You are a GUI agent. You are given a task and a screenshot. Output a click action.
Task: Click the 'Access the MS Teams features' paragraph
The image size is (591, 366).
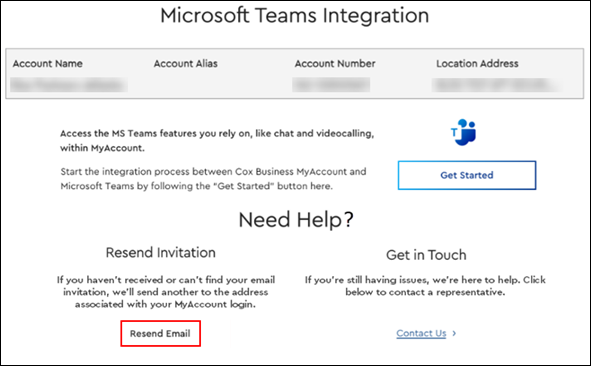(217, 141)
